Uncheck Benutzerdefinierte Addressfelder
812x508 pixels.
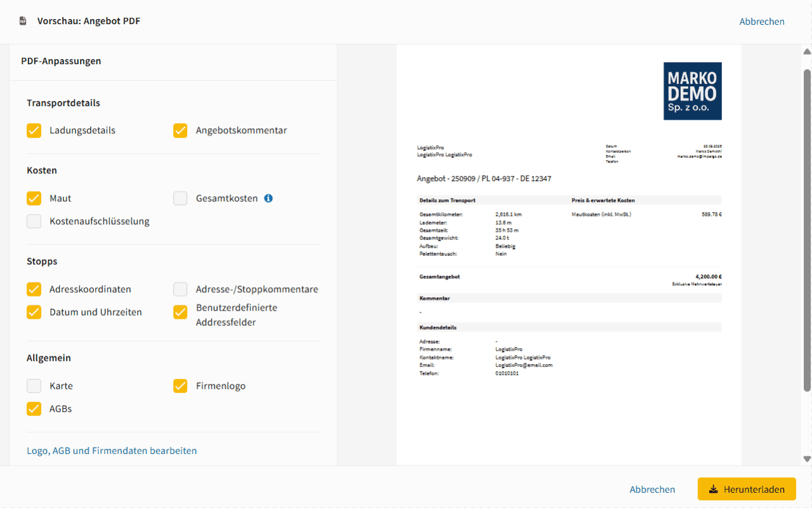point(180,312)
